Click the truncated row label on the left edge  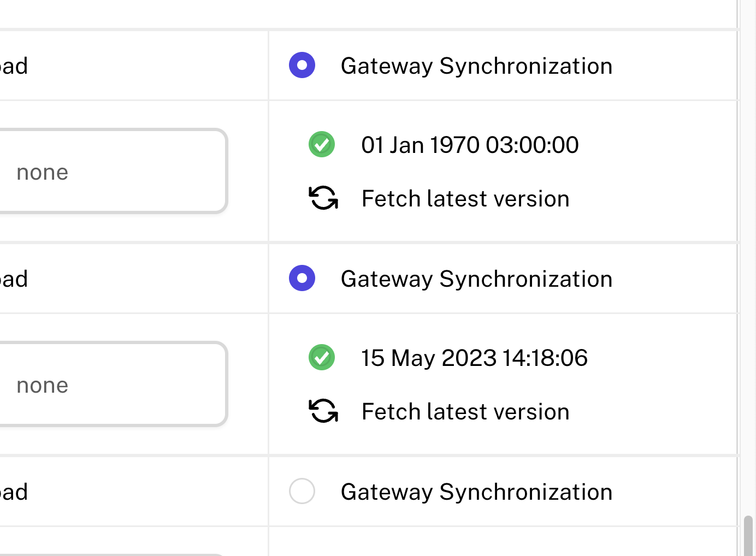click(14, 65)
